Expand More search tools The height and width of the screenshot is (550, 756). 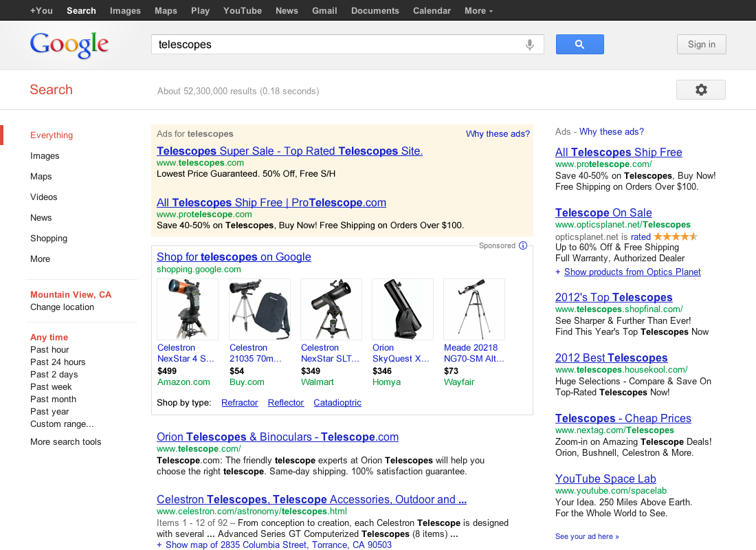pos(65,442)
